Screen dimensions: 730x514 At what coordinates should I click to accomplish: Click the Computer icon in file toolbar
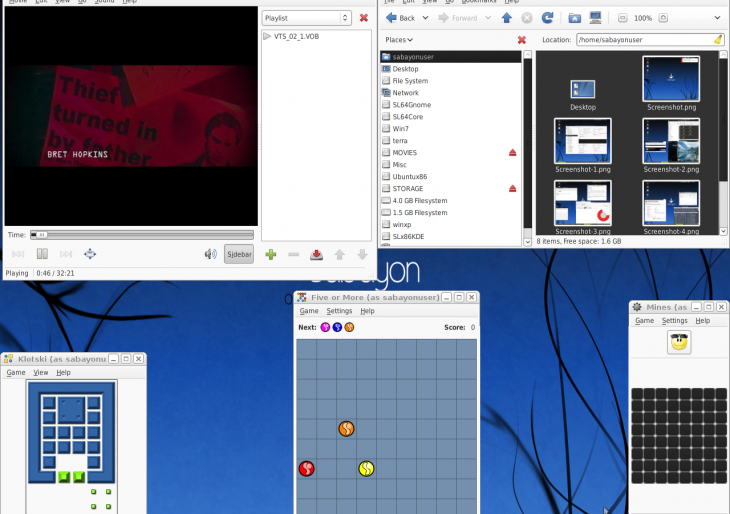[596, 18]
